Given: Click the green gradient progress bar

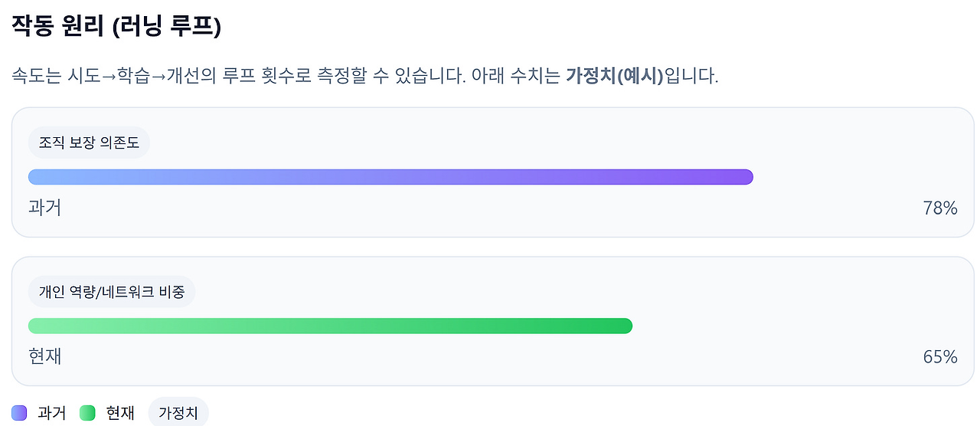Looking at the screenshot, I should 330,326.
